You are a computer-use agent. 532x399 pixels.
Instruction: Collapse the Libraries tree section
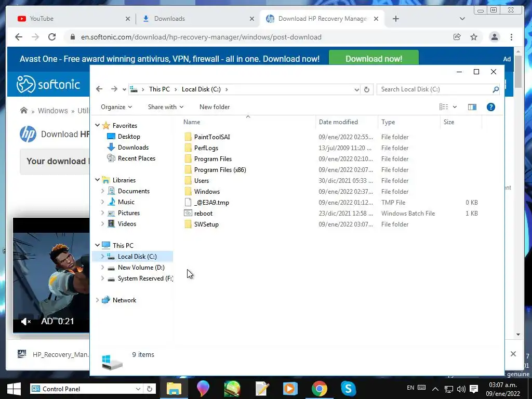tap(97, 180)
